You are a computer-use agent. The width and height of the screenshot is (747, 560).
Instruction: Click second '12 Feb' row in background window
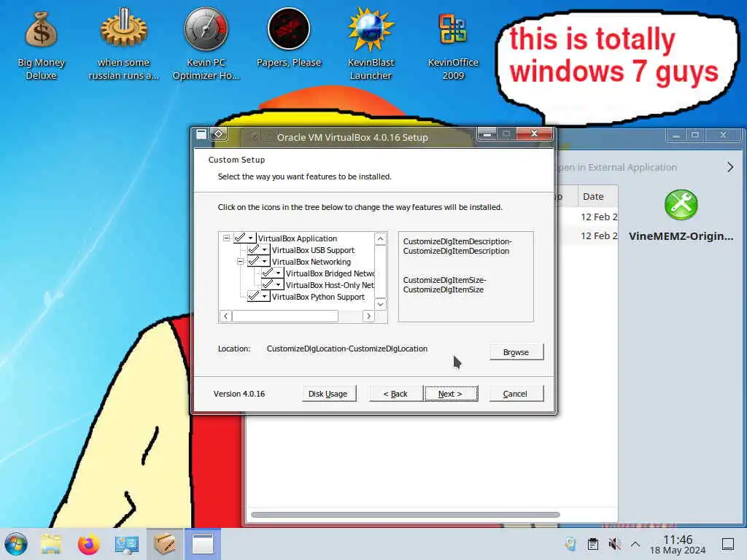[x=598, y=236]
